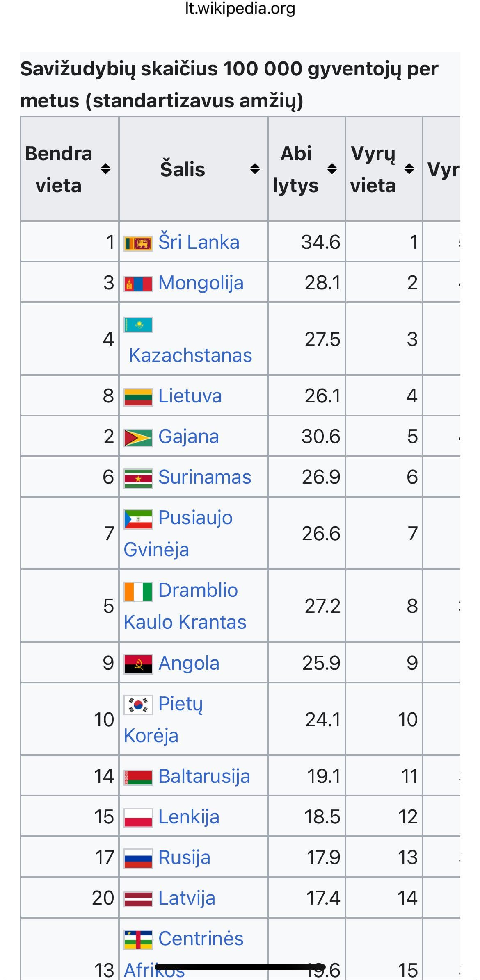Open the Surinamas country link
Image resolution: width=480 pixels, height=980 pixels.
[204, 477]
